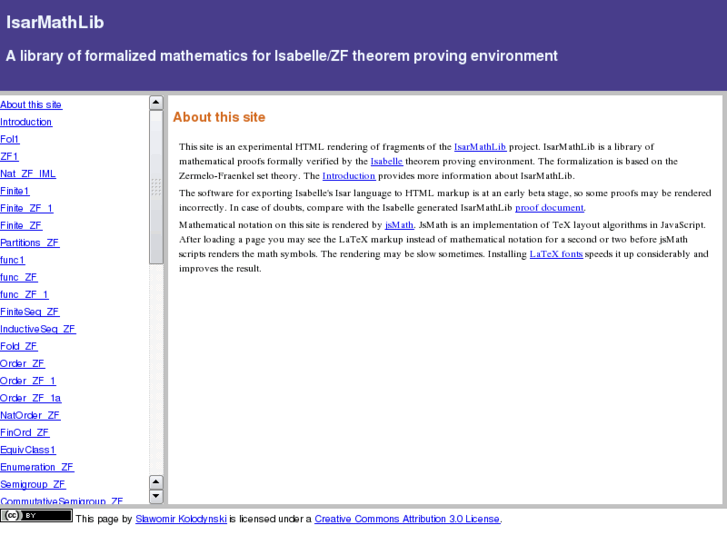Open the Finite1 link
The height and width of the screenshot is (545, 727).
pos(15,191)
